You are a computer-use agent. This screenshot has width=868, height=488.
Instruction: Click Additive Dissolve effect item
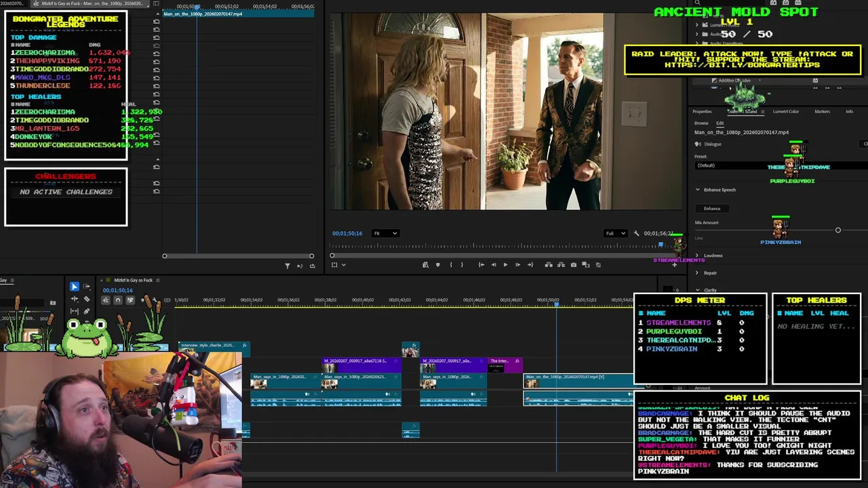tap(734, 81)
